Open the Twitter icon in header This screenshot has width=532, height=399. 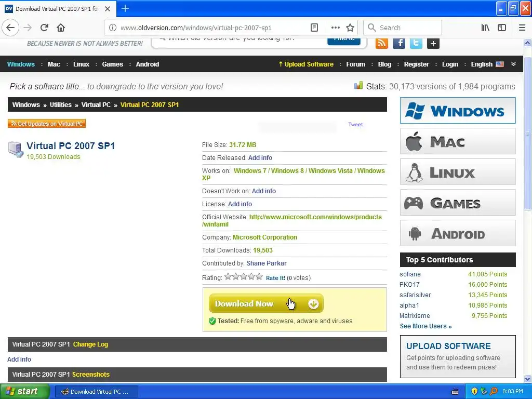416,43
